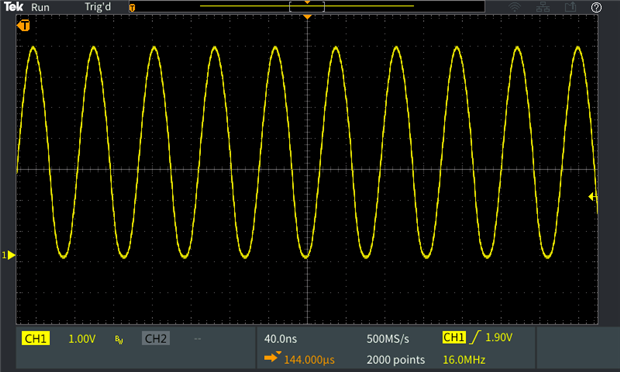Screen dimensions: 620x372
Task: Click the orange trigger position T arrow at left
Action: pyautogui.click(x=23, y=26)
